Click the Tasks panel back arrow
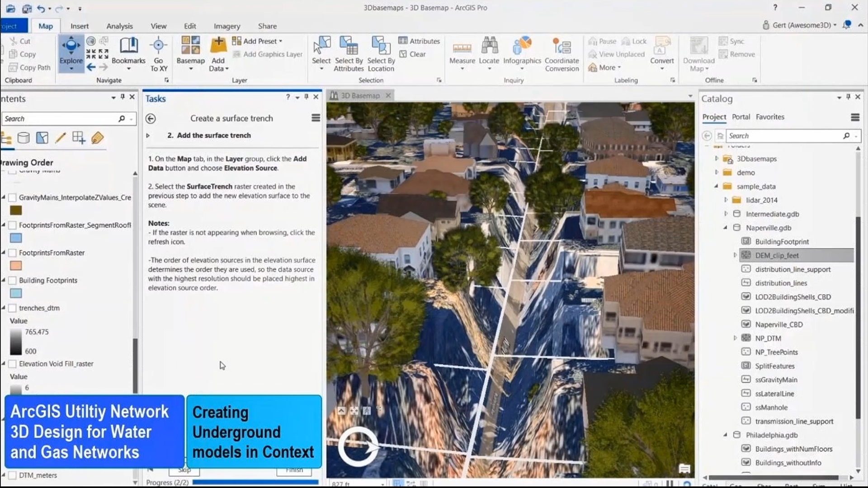 coord(151,118)
